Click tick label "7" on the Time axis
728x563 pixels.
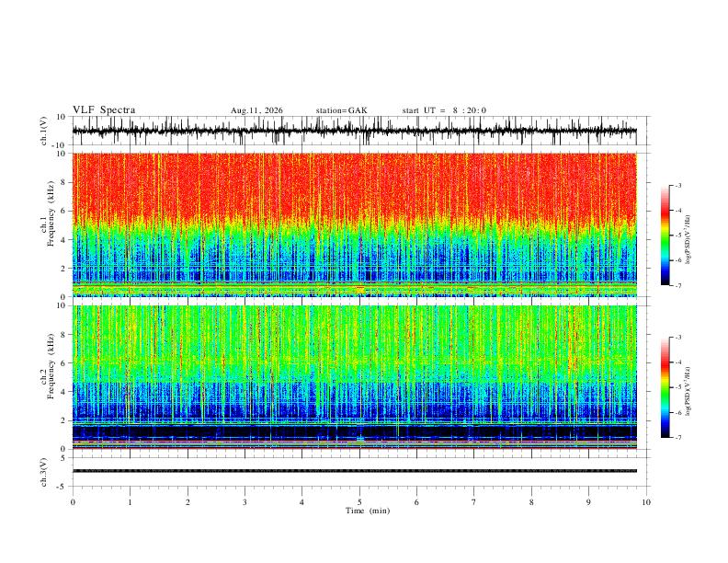pos(474,502)
